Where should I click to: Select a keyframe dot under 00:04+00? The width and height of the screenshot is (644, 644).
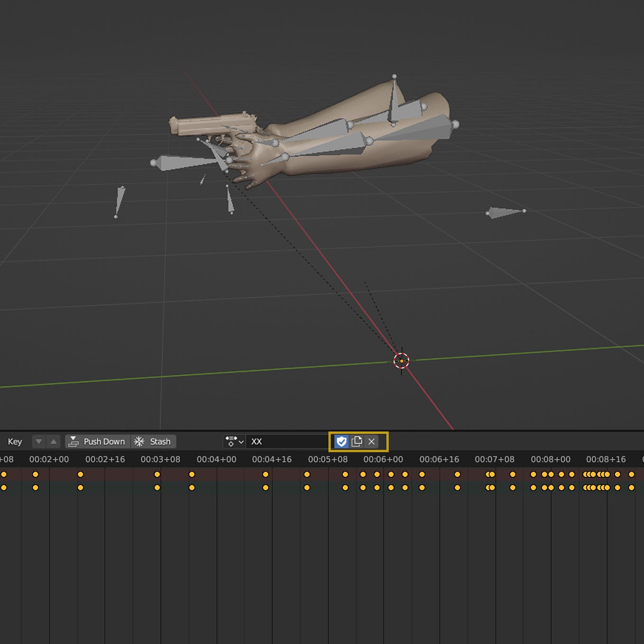coord(192,474)
